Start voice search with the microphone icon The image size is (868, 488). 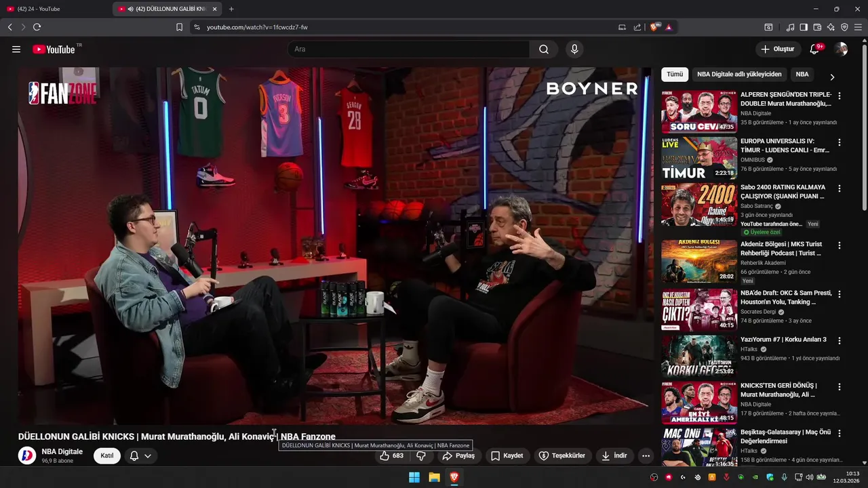[x=574, y=49]
